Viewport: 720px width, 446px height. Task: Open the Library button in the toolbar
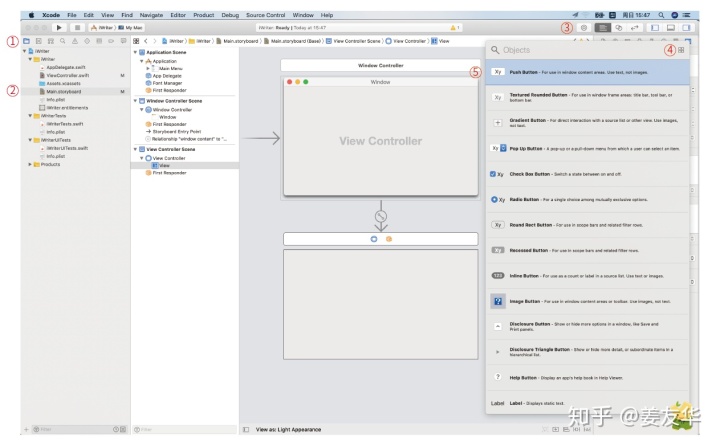coord(584,28)
